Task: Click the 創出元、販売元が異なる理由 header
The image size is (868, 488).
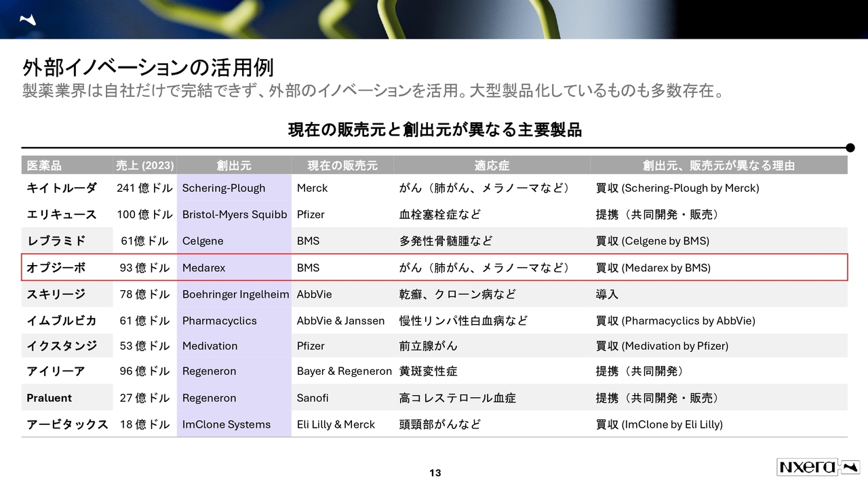Action: click(719, 165)
